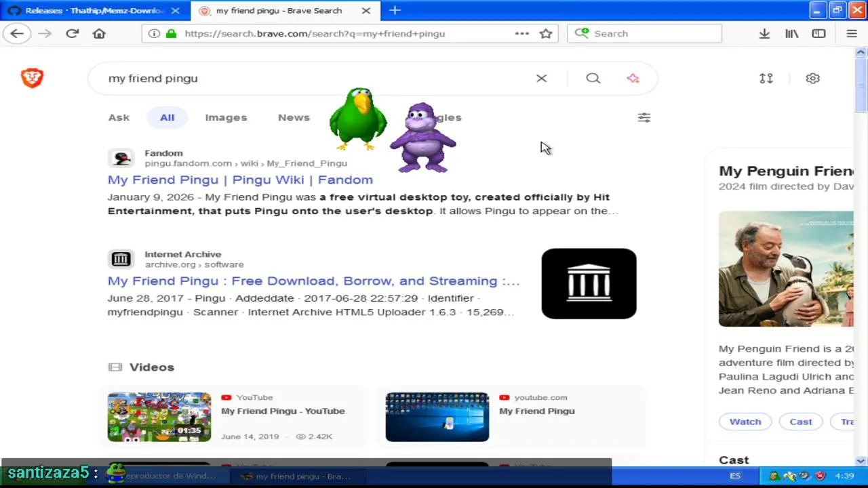Switch to the Releases Memz-Download tab
The width and height of the screenshot is (868, 488).
[x=94, y=11]
